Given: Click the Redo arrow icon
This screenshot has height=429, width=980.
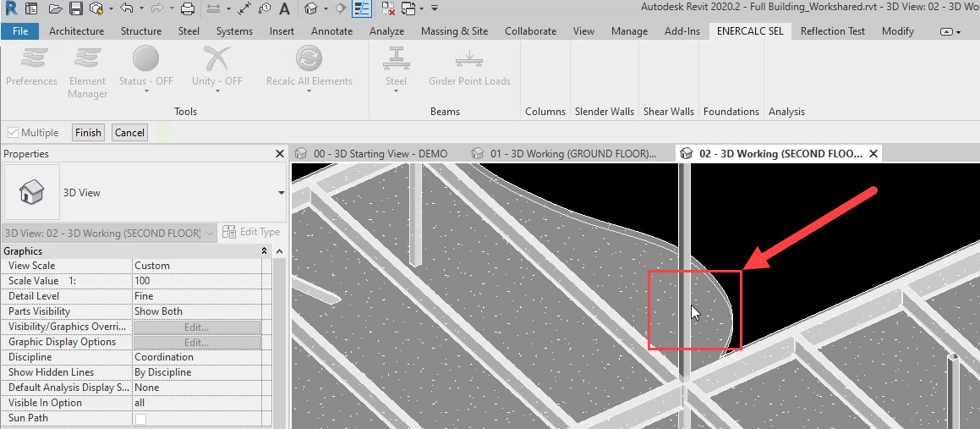Looking at the screenshot, I should 156,8.
